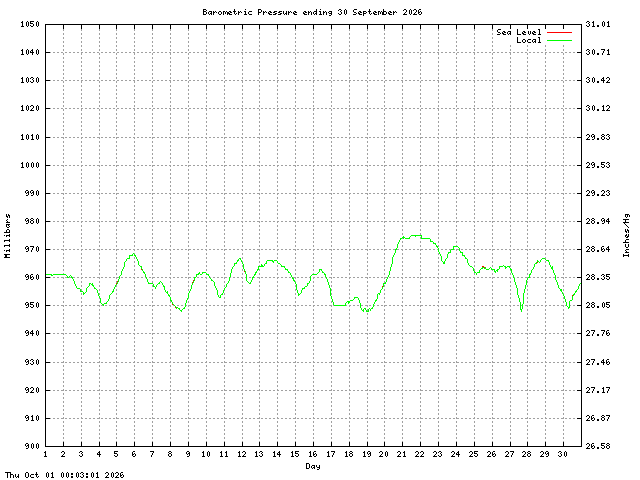Click the 980 millibar axis label
640x480 pixels.
point(32,221)
